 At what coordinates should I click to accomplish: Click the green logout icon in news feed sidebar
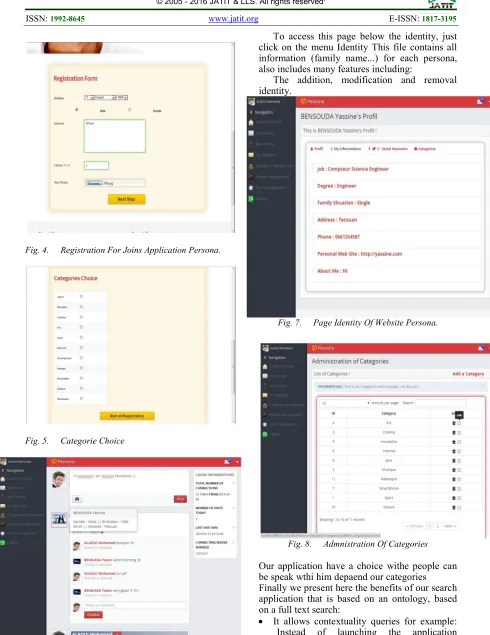pos(2,542)
